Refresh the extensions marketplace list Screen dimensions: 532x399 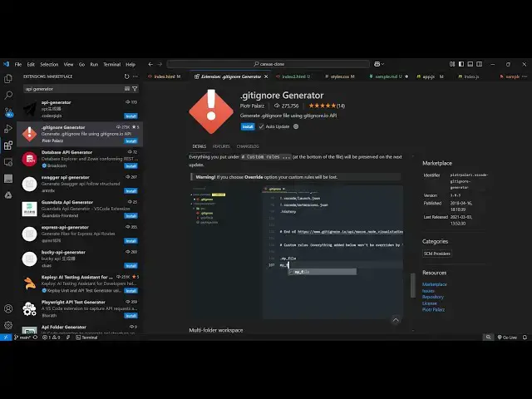click(x=126, y=76)
